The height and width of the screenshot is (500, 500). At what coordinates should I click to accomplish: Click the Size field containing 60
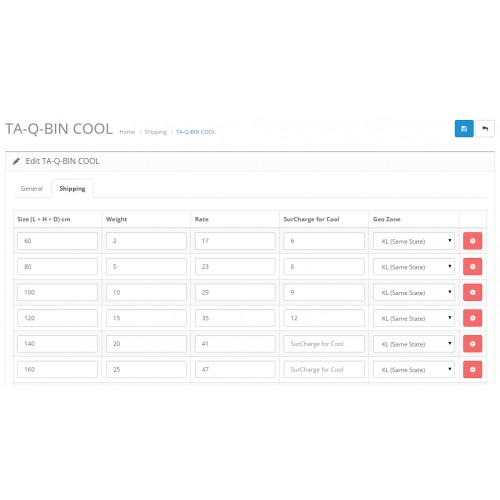click(x=57, y=241)
